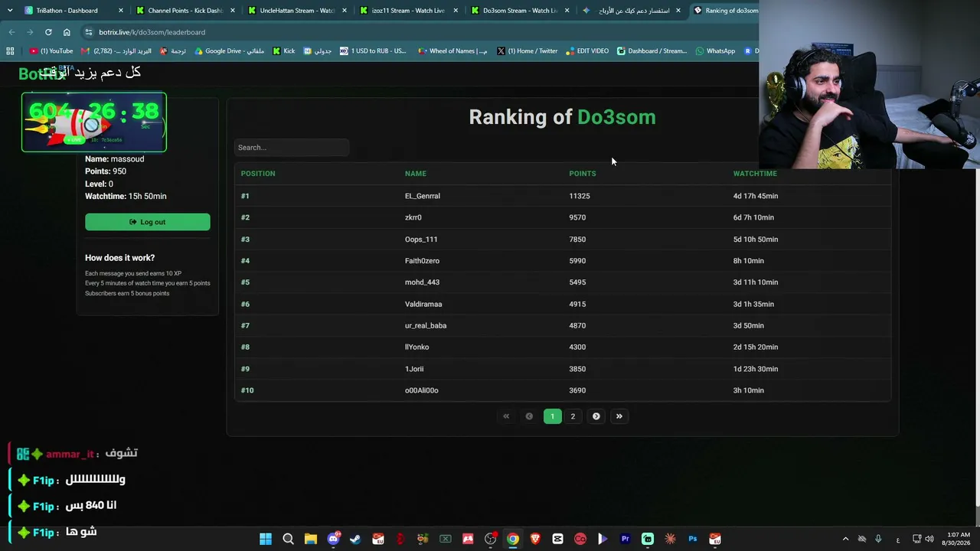
Task: Open Google Chrome taskbar icon
Action: [513, 540]
